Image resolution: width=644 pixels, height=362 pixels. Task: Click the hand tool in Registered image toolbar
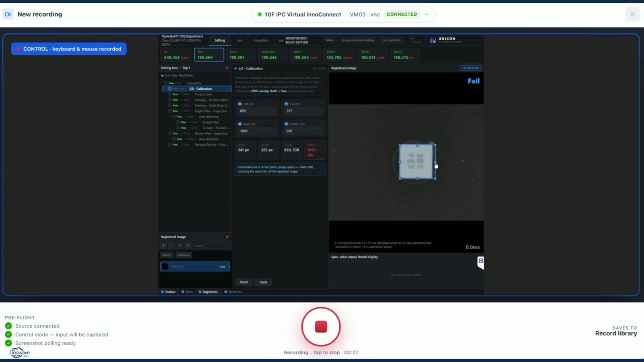click(163, 245)
